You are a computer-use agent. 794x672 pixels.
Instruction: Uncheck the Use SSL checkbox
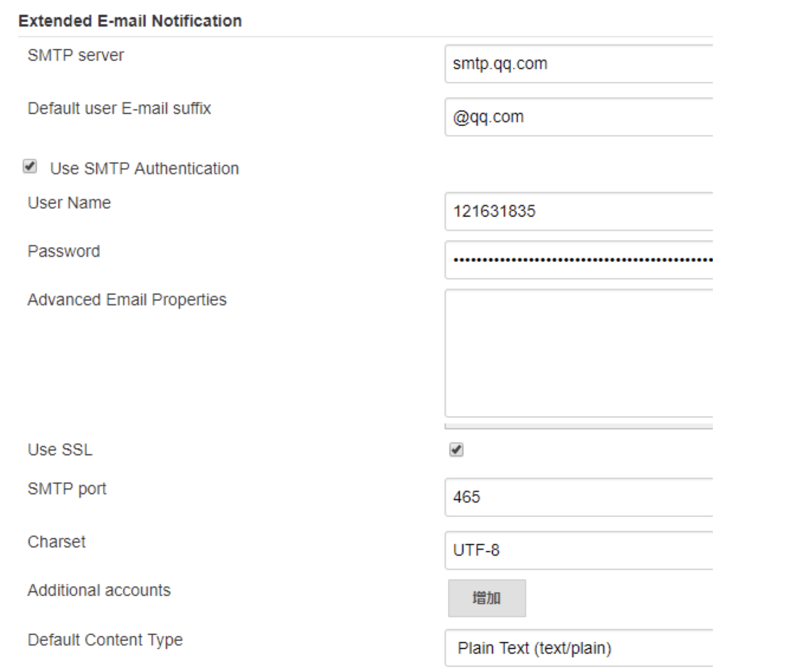point(456,450)
